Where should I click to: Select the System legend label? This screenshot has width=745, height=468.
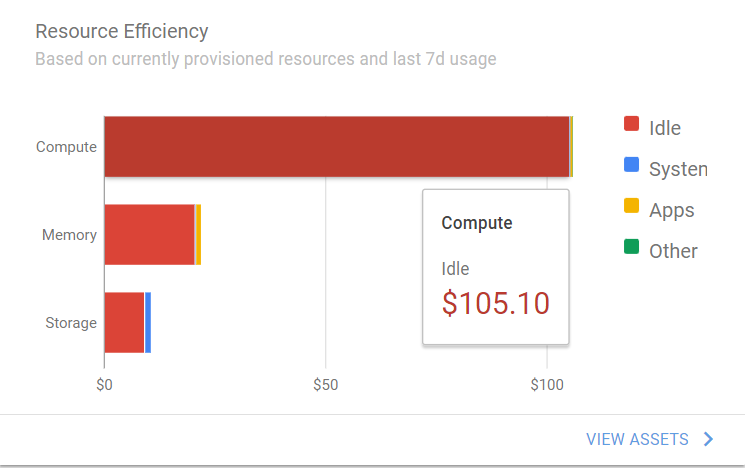pyautogui.click(x=677, y=169)
